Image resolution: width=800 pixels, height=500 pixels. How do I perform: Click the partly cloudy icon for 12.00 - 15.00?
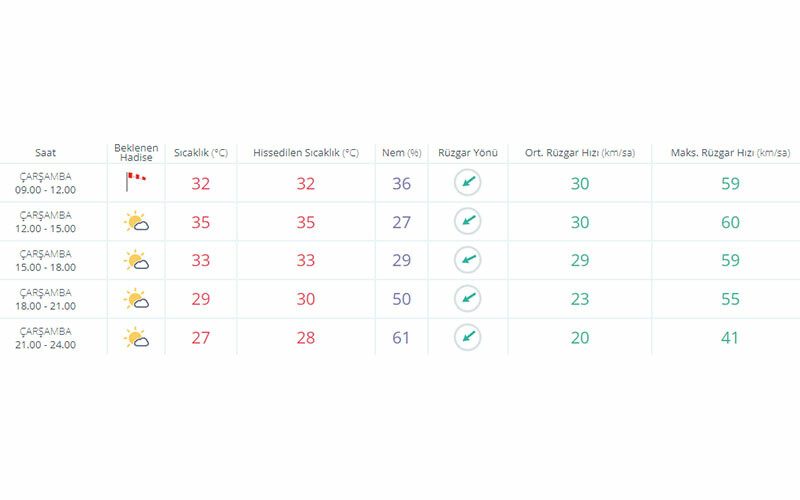point(137,222)
